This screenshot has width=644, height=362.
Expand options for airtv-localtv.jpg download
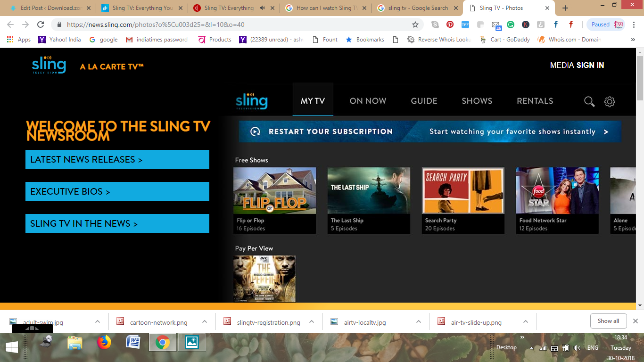coord(419,322)
